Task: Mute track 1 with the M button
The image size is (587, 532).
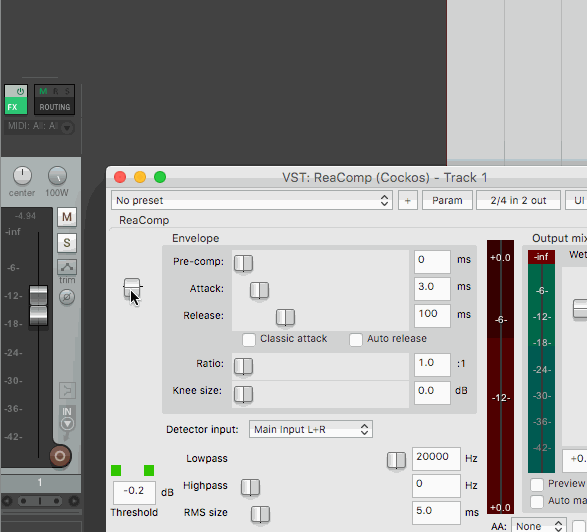Action: [x=67, y=217]
